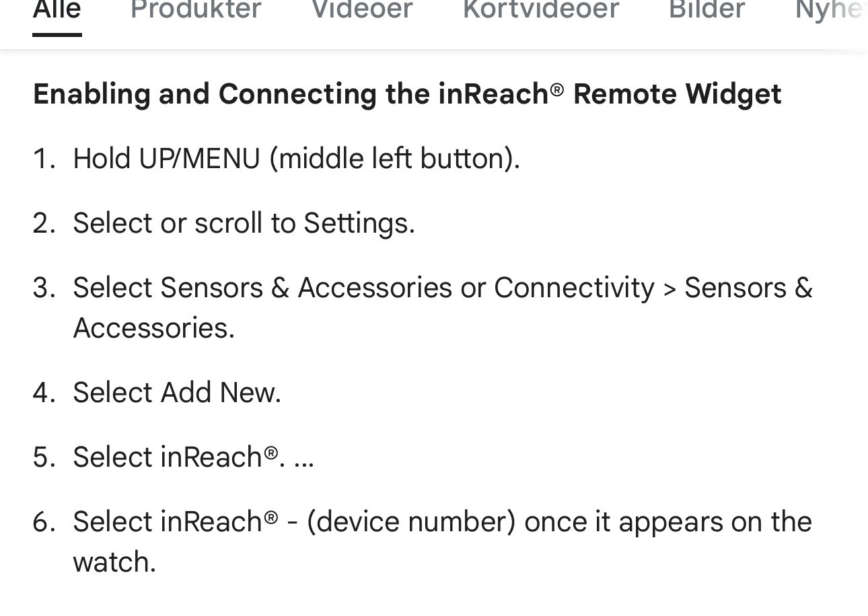This screenshot has width=868, height=616.
Task: Switch to the Produkter tab
Action: pyautogui.click(x=196, y=11)
